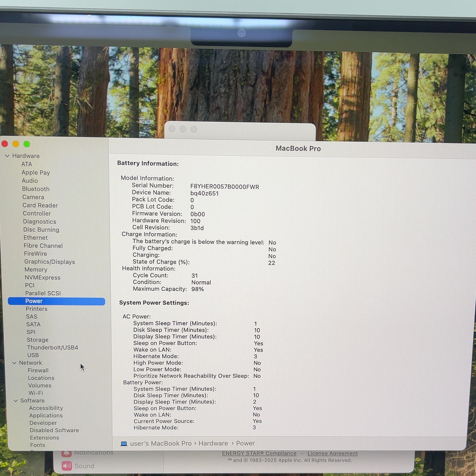Image resolution: width=476 pixels, height=476 pixels.
Task: Open License Agreement link in back window
Action: tap(332, 453)
